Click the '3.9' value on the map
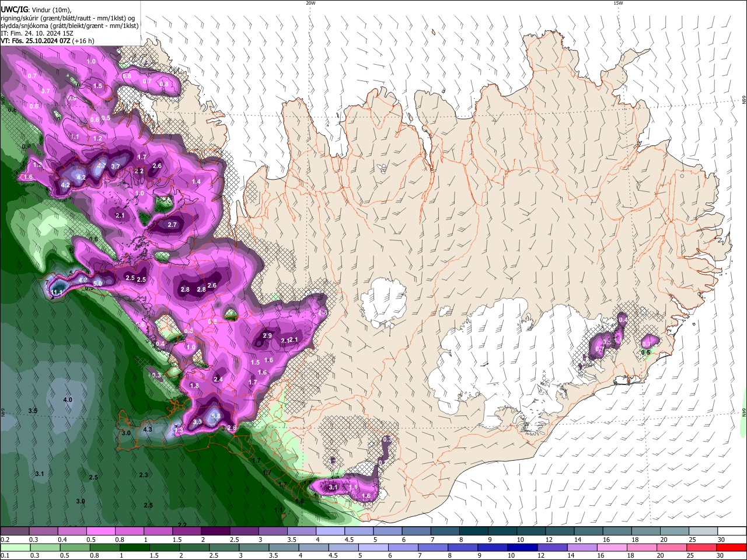Screen dimensions: 747x560 click(197, 422)
